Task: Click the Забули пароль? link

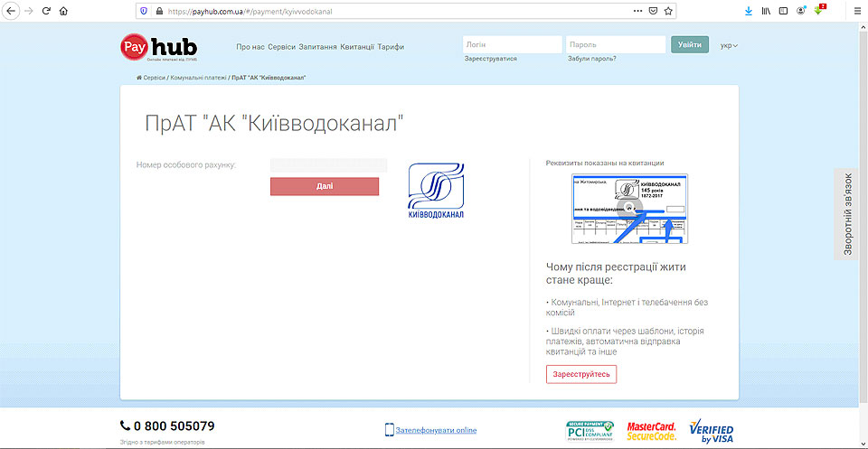Action: (591, 58)
